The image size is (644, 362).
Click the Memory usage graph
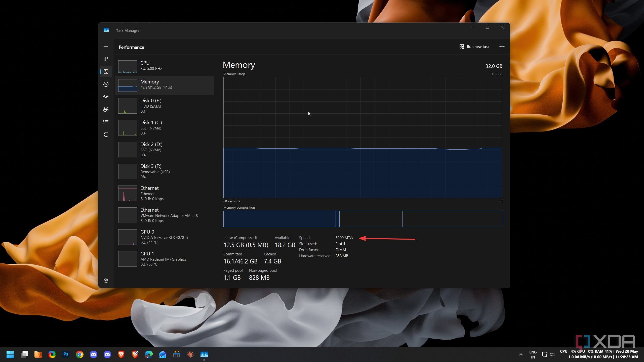[x=363, y=138]
